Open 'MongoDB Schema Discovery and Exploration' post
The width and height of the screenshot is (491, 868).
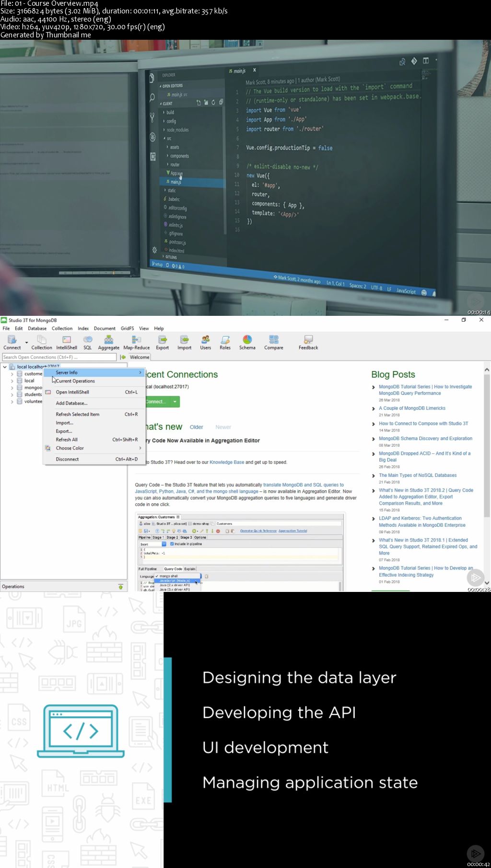click(x=425, y=439)
